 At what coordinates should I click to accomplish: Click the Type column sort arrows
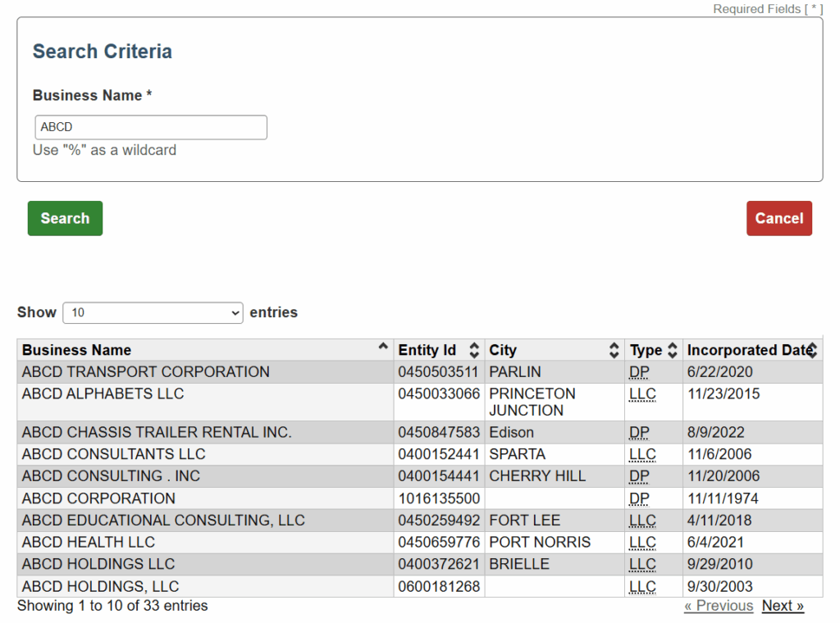tap(673, 351)
